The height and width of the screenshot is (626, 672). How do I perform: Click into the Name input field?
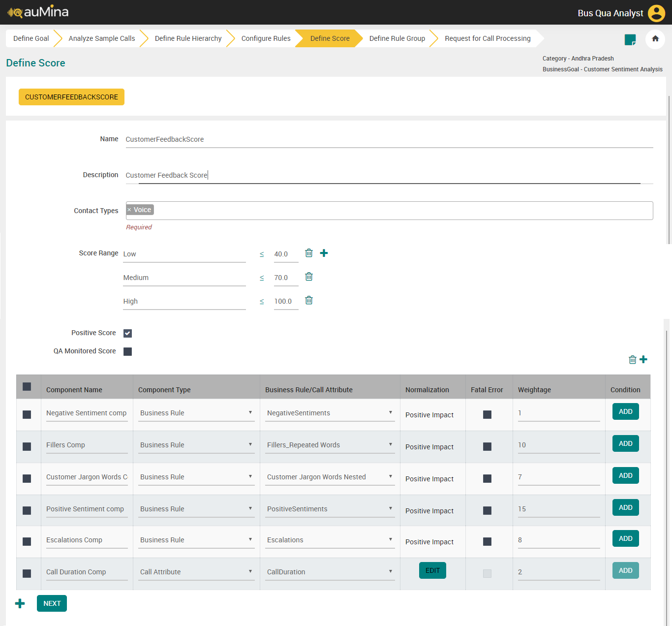point(389,139)
